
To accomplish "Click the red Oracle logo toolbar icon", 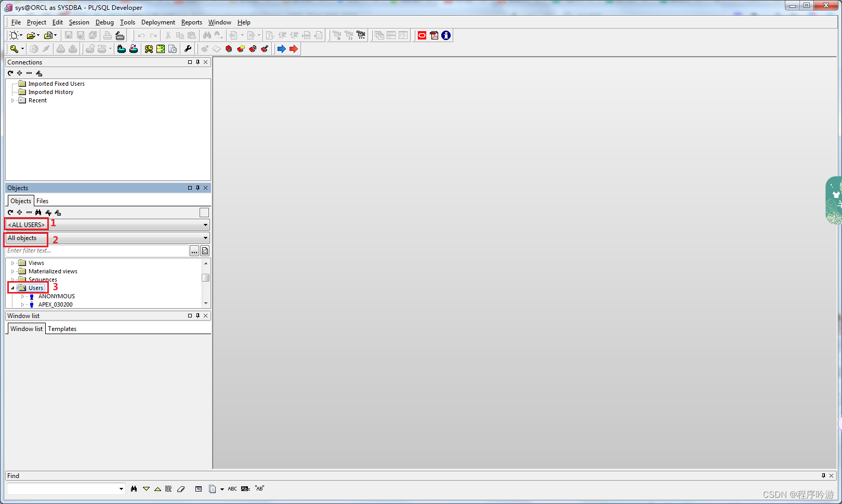I will coord(422,35).
